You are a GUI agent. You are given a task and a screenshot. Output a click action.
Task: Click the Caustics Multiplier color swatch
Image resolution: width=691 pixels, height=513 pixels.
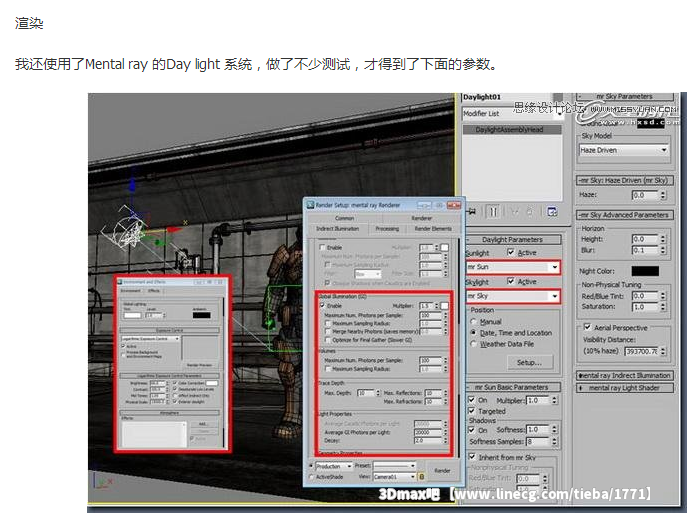click(445, 248)
